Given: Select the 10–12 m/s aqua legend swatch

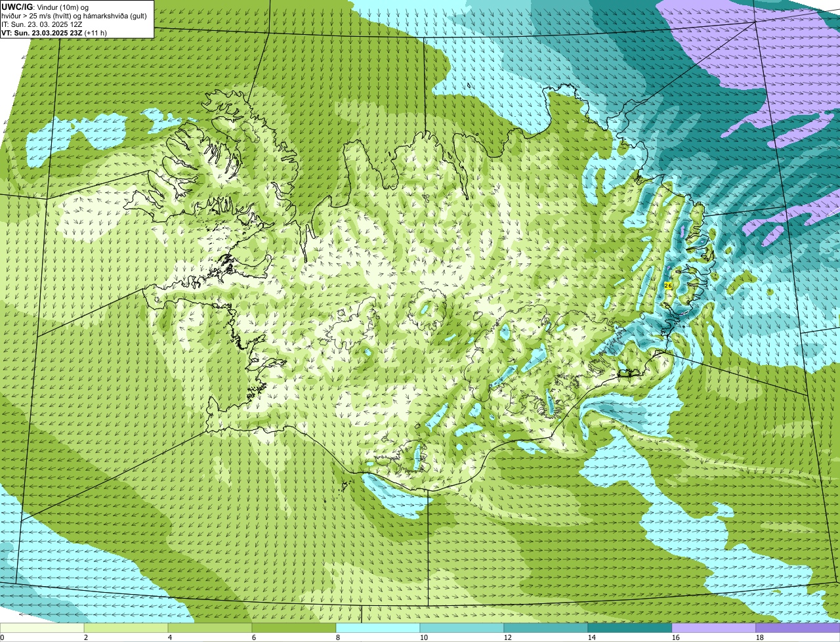Looking at the screenshot, I should 462,628.
